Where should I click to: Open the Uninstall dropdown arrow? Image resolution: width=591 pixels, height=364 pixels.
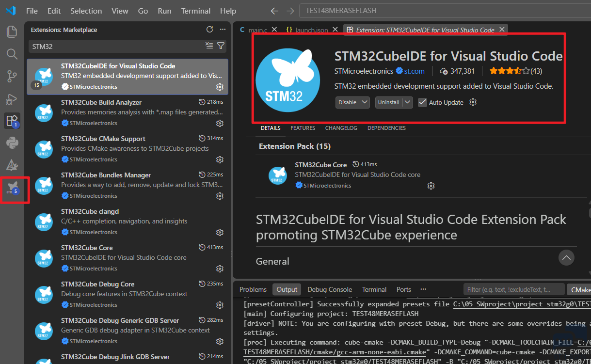[x=408, y=102]
